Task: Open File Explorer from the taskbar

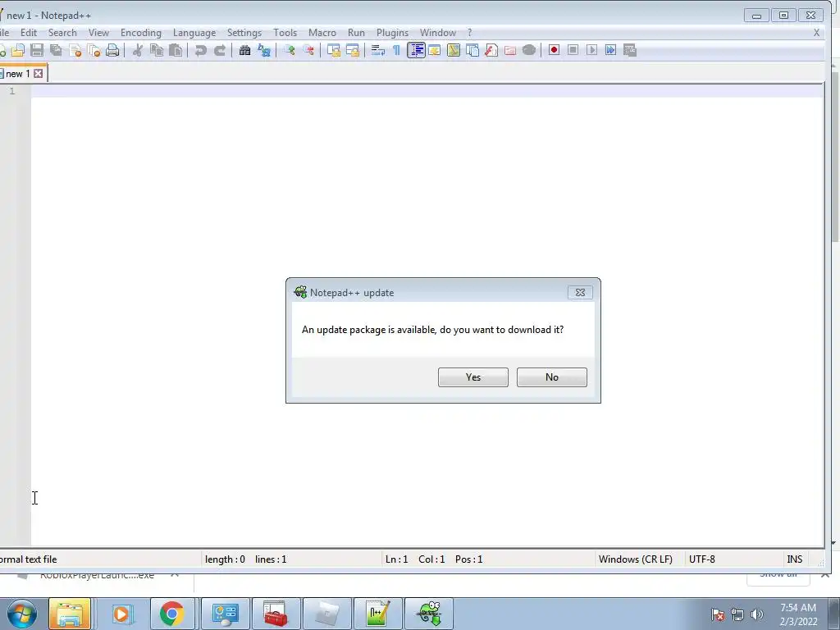Action: (x=70, y=614)
